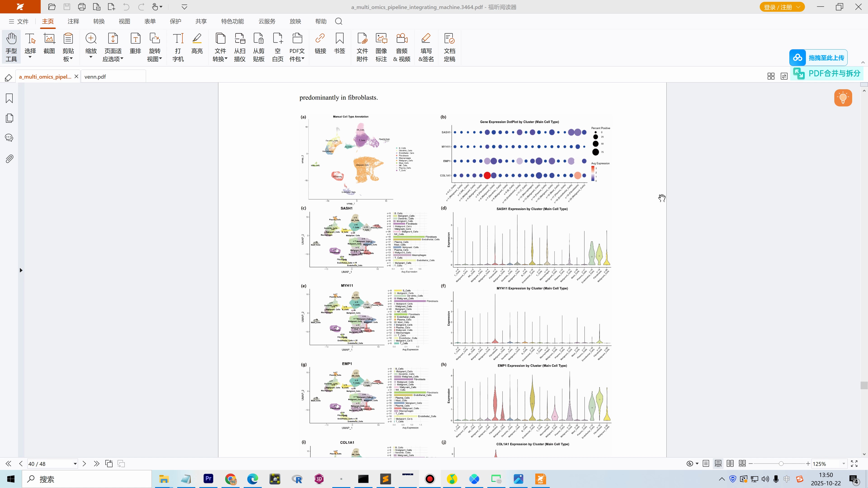The height and width of the screenshot is (488, 868).
Task: Expand the left navigation panel arrow
Action: 21,270
